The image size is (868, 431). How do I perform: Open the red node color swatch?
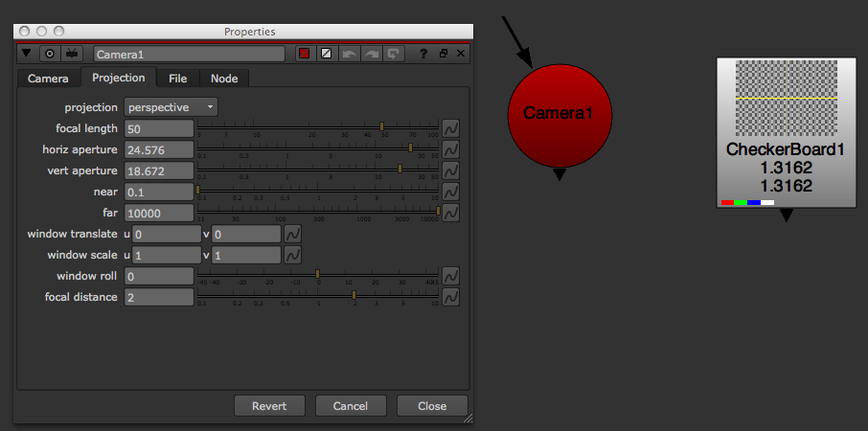(305, 54)
